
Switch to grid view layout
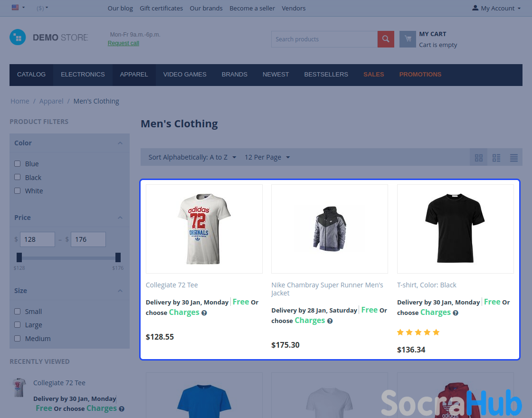(479, 157)
